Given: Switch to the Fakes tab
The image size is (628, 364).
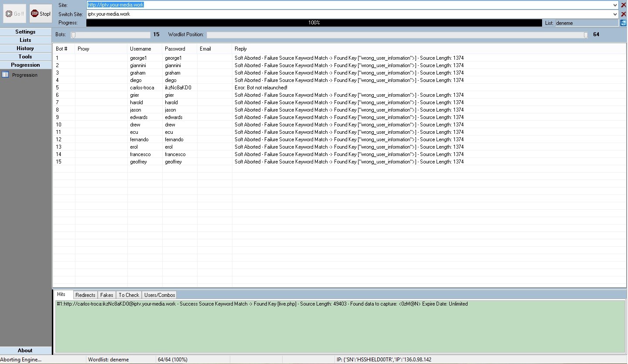Looking at the screenshot, I should tap(107, 295).
